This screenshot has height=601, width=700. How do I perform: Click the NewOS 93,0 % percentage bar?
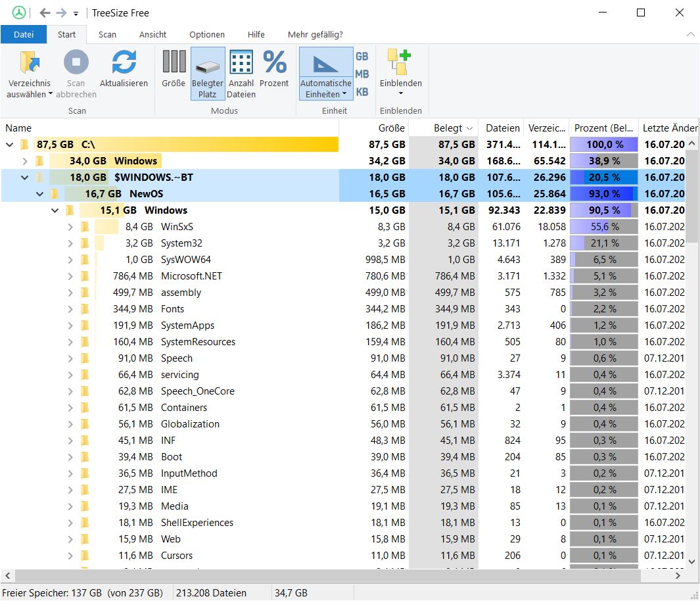tap(604, 194)
